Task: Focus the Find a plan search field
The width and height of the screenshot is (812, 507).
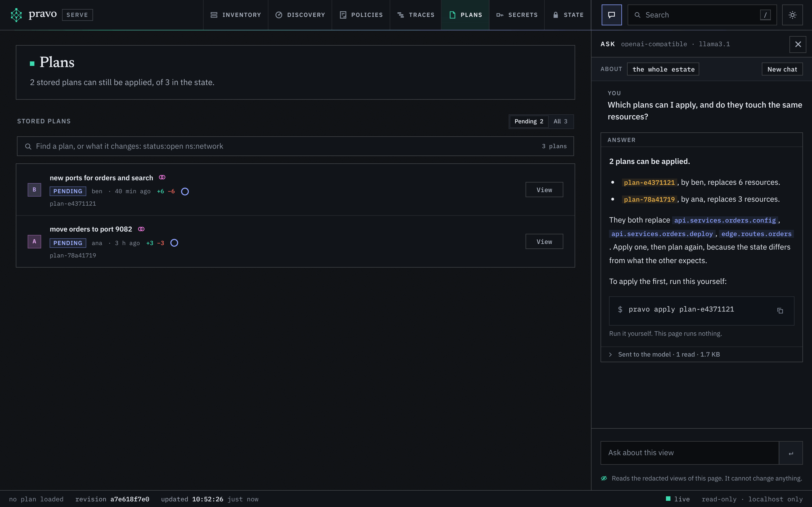Action: click(295, 146)
